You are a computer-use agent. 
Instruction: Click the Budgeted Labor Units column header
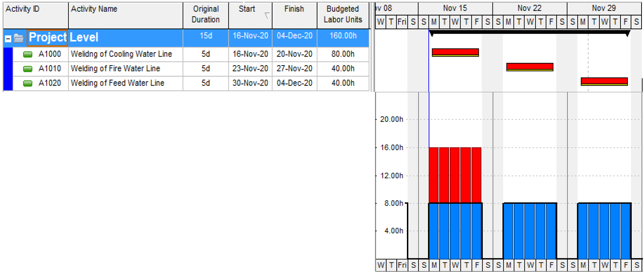pyautogui.click(x=343, y=15)
